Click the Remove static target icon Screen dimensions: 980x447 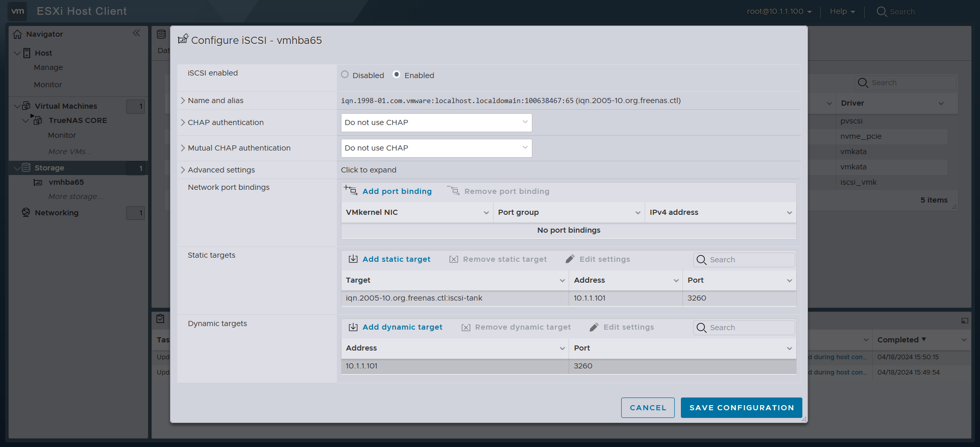pos(453,259)
